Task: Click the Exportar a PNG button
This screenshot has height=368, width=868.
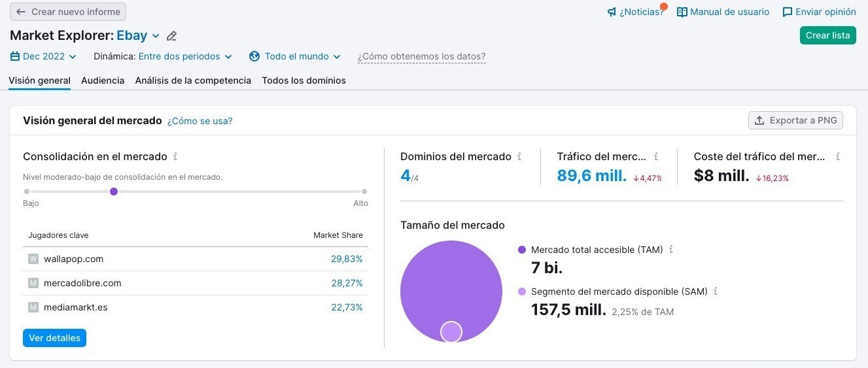Action: click(796, 120)
